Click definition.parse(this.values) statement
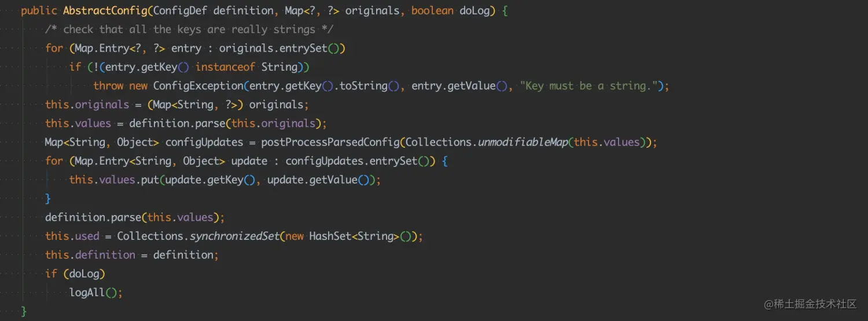 coord(135,217)
